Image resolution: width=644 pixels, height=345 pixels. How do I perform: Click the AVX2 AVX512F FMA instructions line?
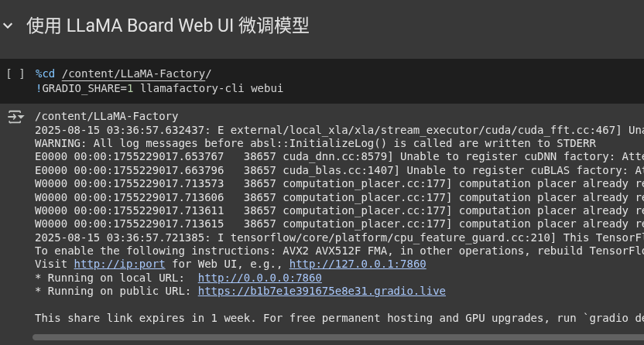(x=339, y=251)
